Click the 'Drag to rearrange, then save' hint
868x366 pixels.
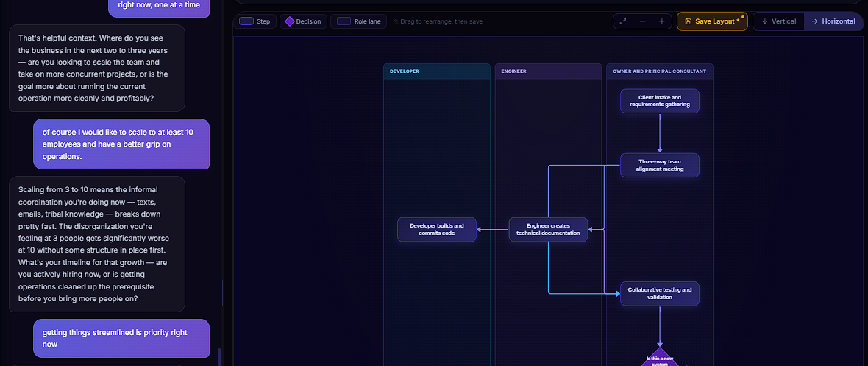(438, 21)
